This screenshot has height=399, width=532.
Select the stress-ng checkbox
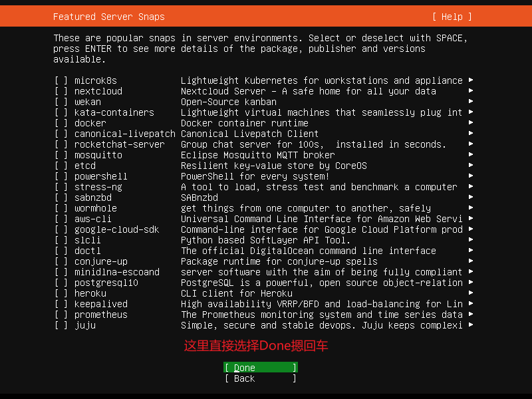click(x=61, y=187)
